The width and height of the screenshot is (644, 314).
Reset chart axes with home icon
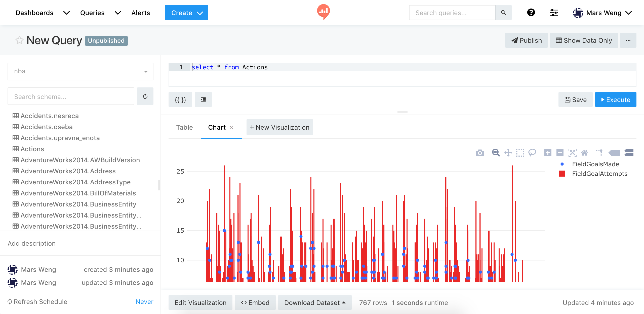point(584,153)
